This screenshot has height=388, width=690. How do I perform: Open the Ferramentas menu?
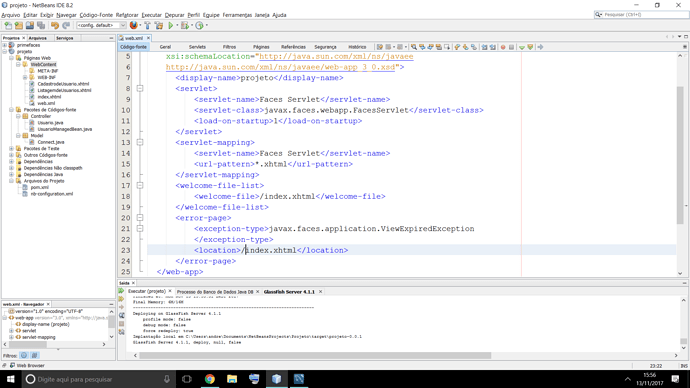(x=237, y=15)
